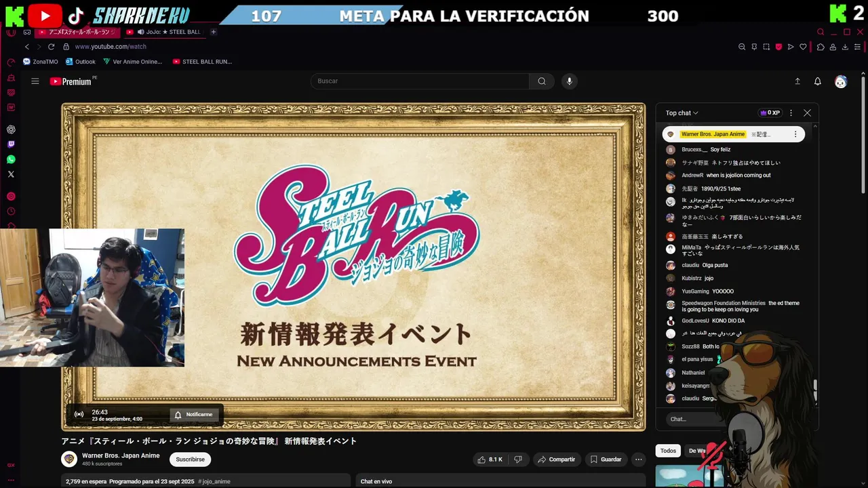
Task: Click the #jojo_anime hashtag link
Action: pyautogui.click(x=214, y=481)
